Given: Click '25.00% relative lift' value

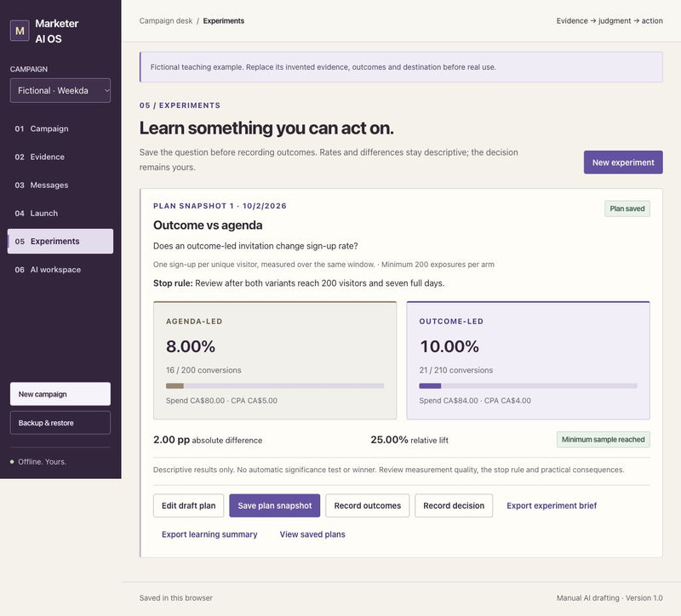Looking at the screenshot, I should click(x=409, y=440).
